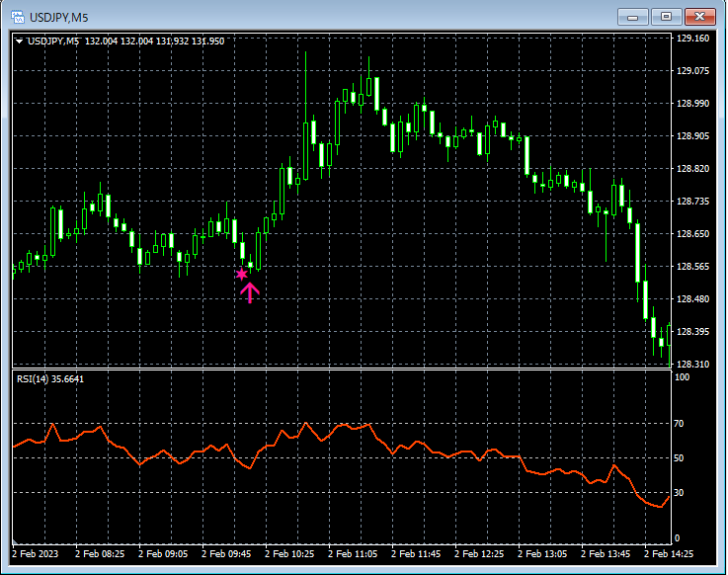Click price level 128.310 on the scale
This screenshot has height=575, width=728.
[x=692, y=365]
